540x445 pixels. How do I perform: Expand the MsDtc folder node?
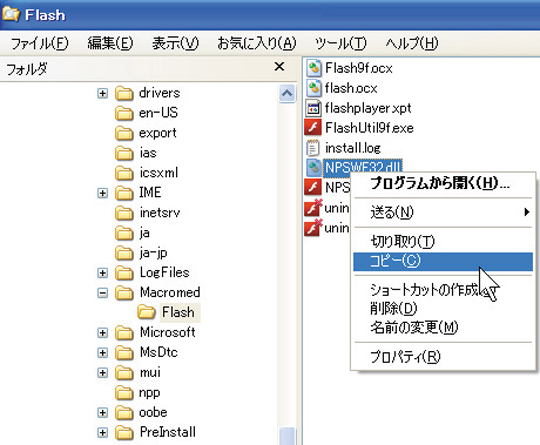coord(102,353)
